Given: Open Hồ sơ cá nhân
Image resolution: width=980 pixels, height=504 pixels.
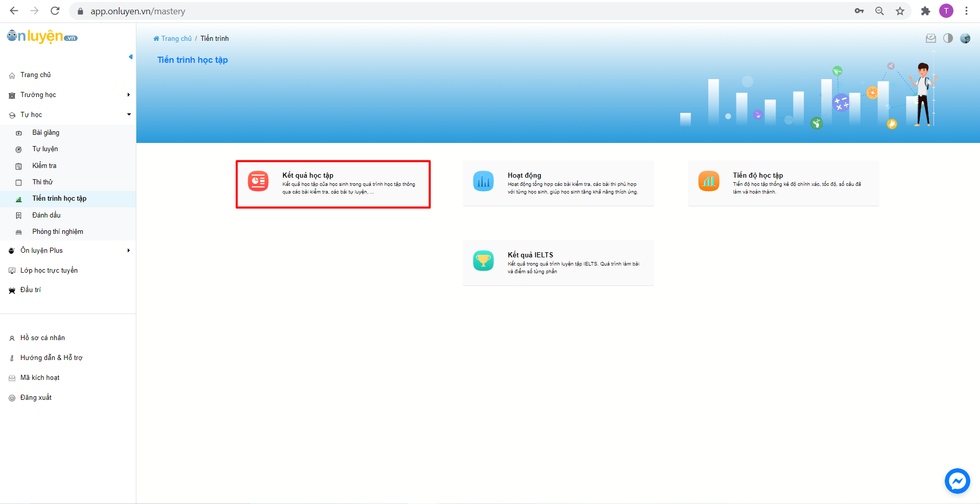Looking at the screenshot, I should [42, 338].
